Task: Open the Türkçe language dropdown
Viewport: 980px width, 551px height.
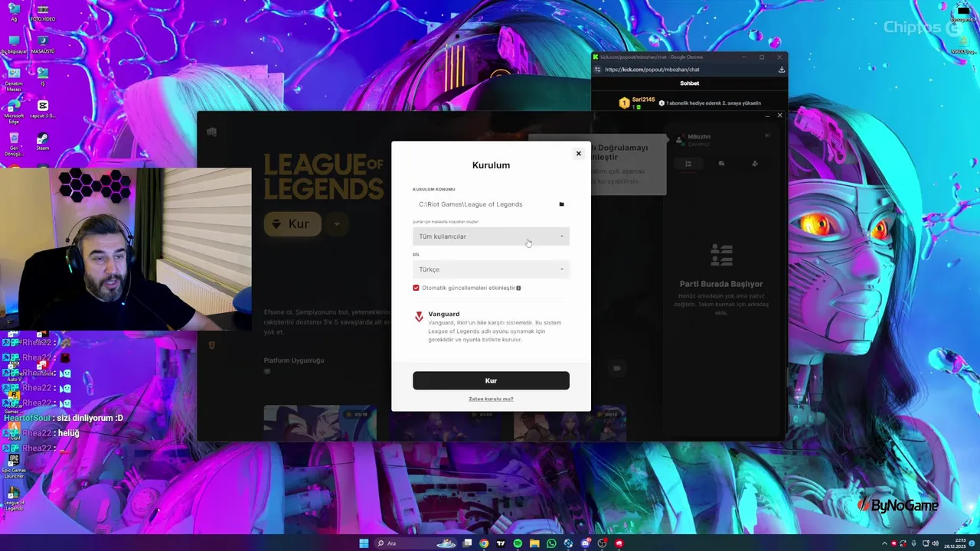Action: (x=491, y=269)
